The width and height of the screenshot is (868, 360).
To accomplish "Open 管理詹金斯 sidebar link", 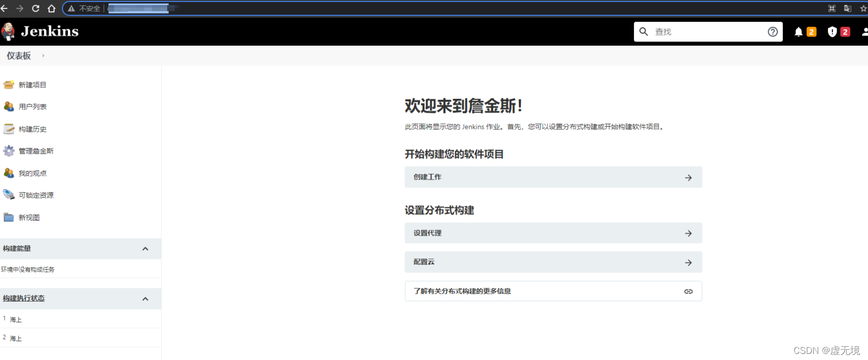I will point(36,151).
